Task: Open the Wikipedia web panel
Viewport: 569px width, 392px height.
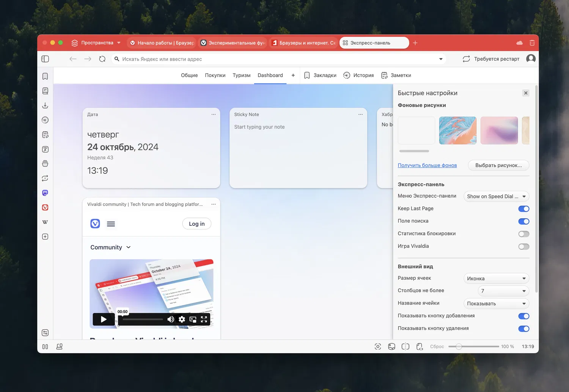Action: click(x=45, y=222)
